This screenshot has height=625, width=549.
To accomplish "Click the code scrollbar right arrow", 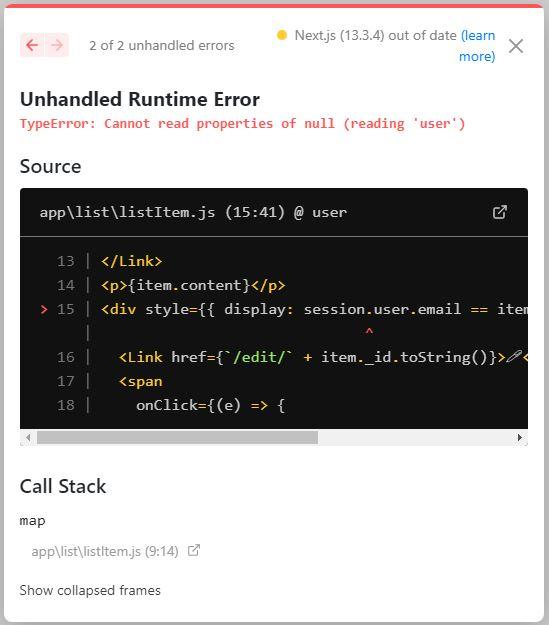I will point(519,437).
